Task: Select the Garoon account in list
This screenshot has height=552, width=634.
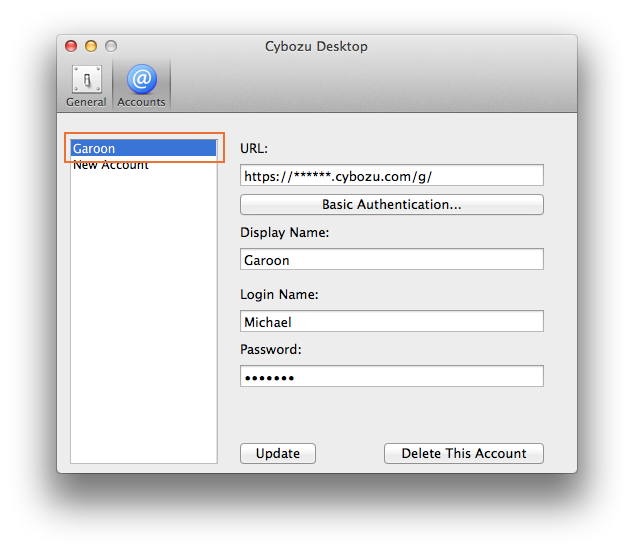Action: point(144,148)
